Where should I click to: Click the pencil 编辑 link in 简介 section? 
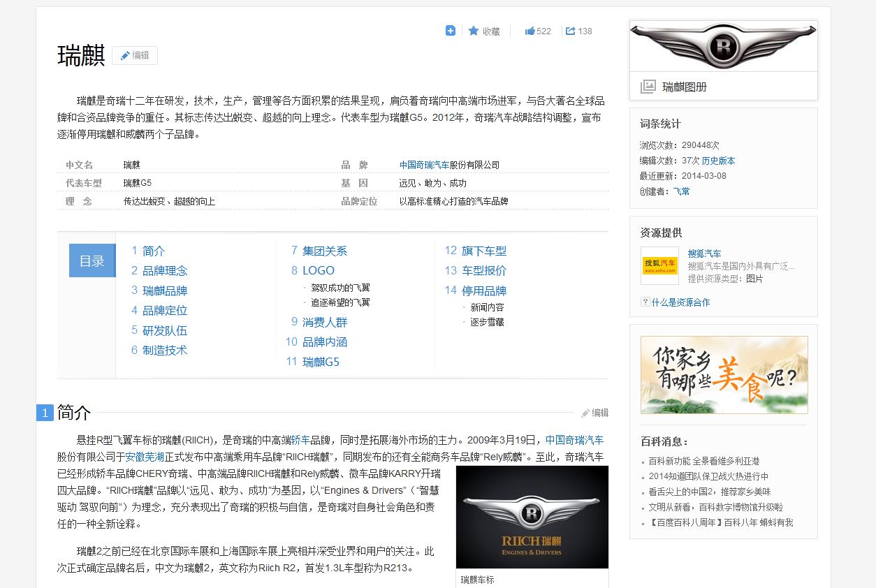594,413
